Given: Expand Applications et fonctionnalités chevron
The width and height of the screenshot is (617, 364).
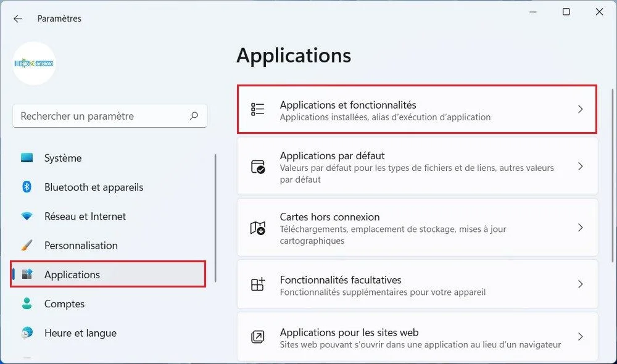Looking at the screenshot, I should (580, 109).
